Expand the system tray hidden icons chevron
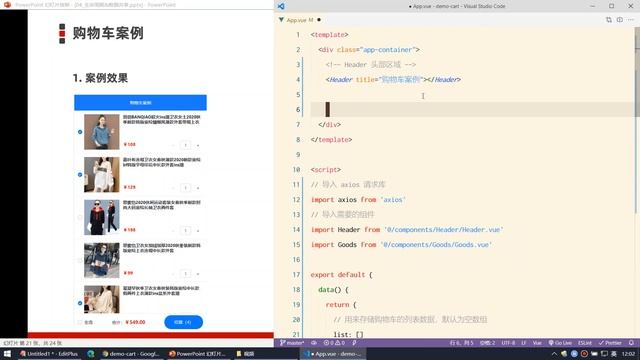Viewport: 640px width, 360px height. (x=554, y=354)
